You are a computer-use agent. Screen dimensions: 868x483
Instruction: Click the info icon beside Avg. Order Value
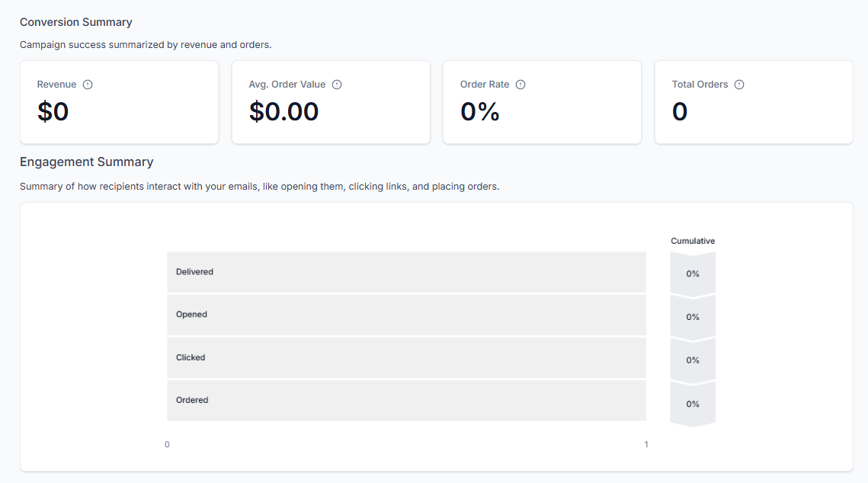coord(337,85)
